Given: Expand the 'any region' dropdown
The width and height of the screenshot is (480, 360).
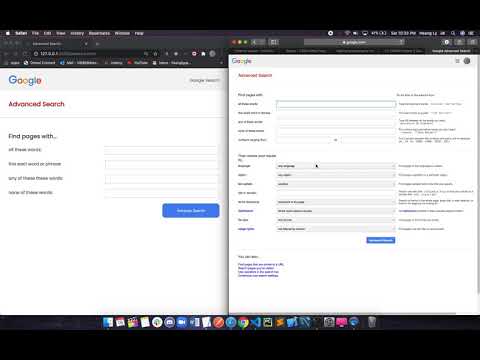Looking at the screenshot, I should (336, 175).
